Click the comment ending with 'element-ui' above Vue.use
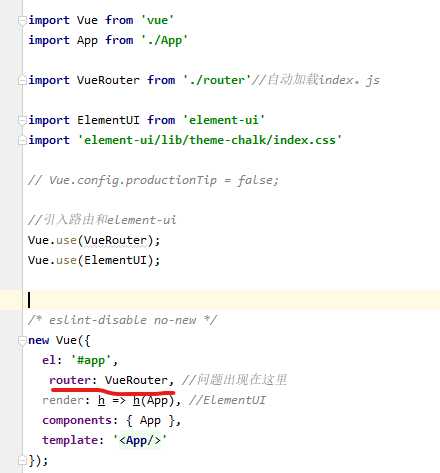 pos(102,220)
